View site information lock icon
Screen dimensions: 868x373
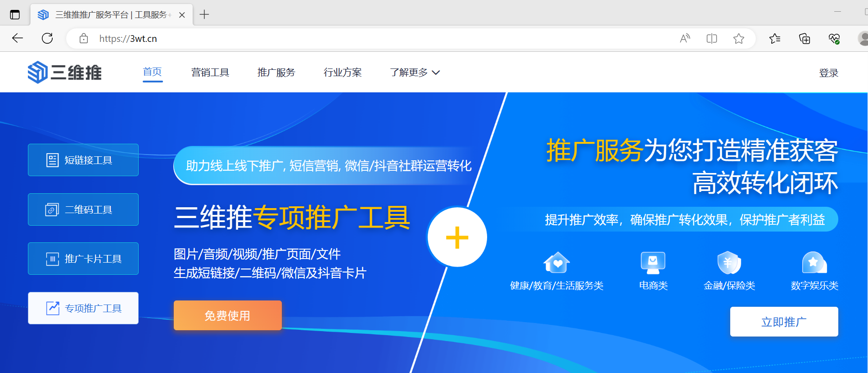(84, 39)
